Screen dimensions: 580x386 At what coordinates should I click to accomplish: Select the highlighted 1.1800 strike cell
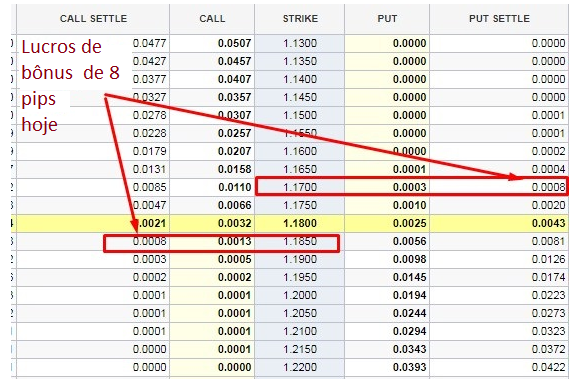[300, 223]
